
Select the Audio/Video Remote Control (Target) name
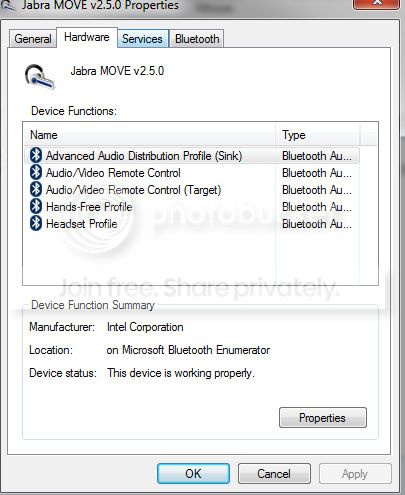click(x=133, y=190)
